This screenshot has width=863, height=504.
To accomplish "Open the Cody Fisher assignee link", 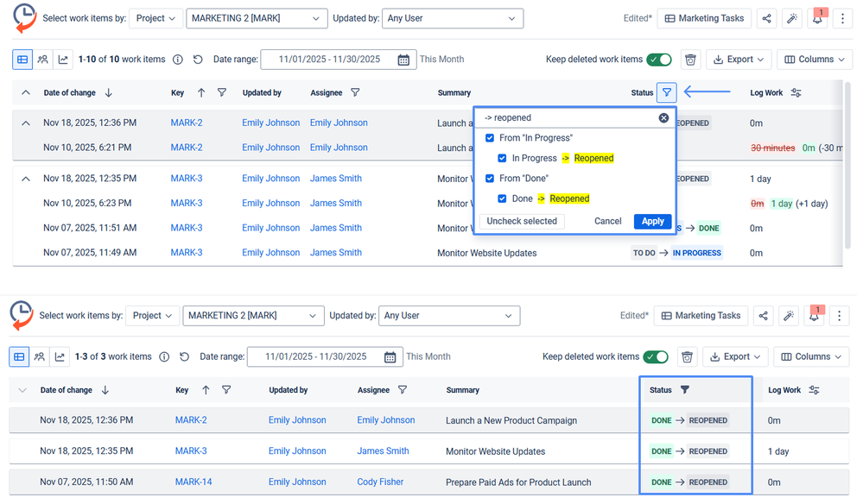I will (380, 482).
